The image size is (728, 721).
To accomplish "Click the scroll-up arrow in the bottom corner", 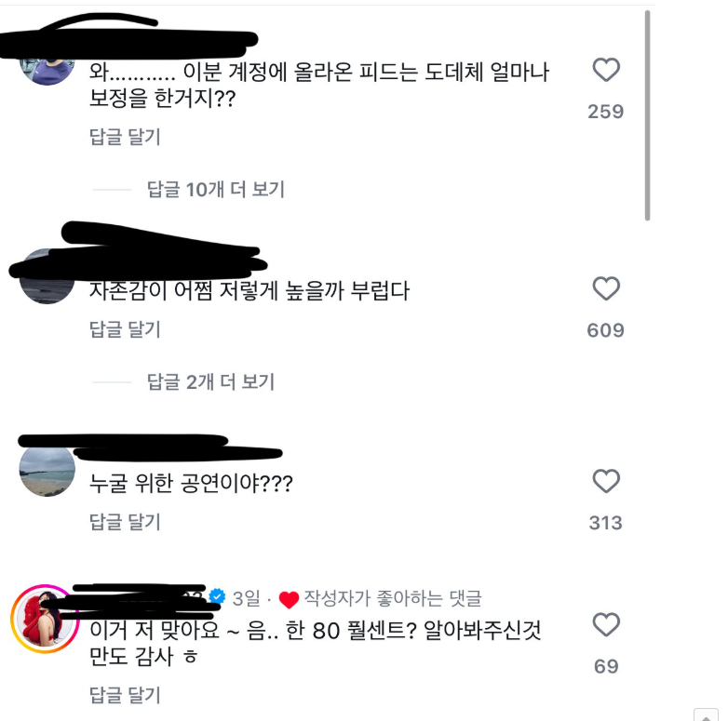I will (x=707, y=716).
